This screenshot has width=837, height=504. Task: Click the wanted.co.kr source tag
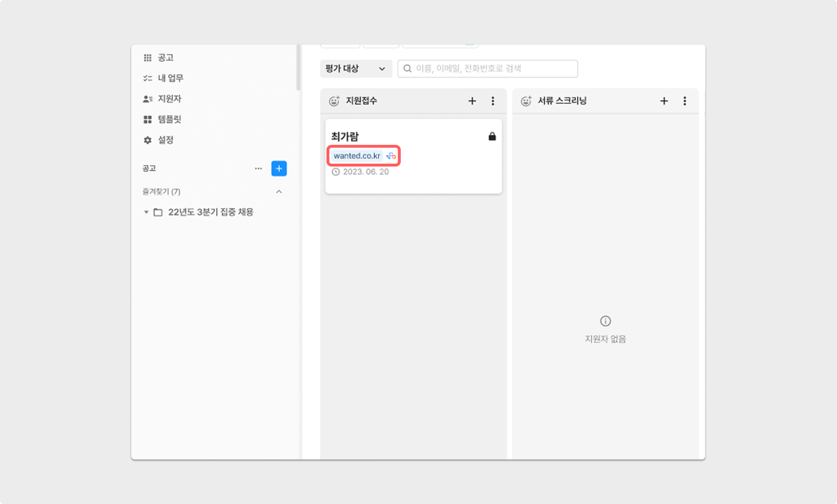coord(357,156)
